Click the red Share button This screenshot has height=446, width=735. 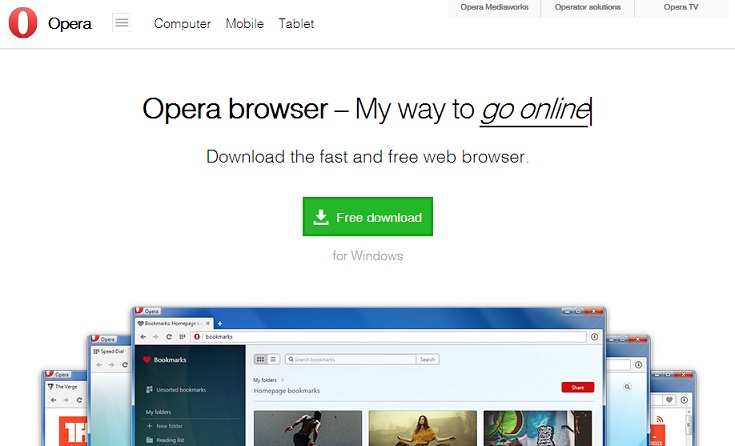[577, 387]
